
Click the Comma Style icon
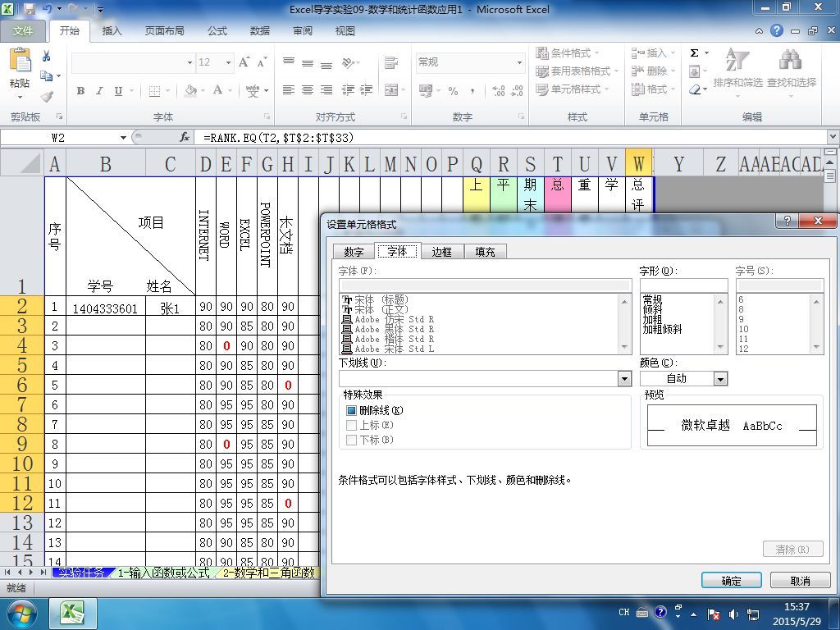[472, 90]
